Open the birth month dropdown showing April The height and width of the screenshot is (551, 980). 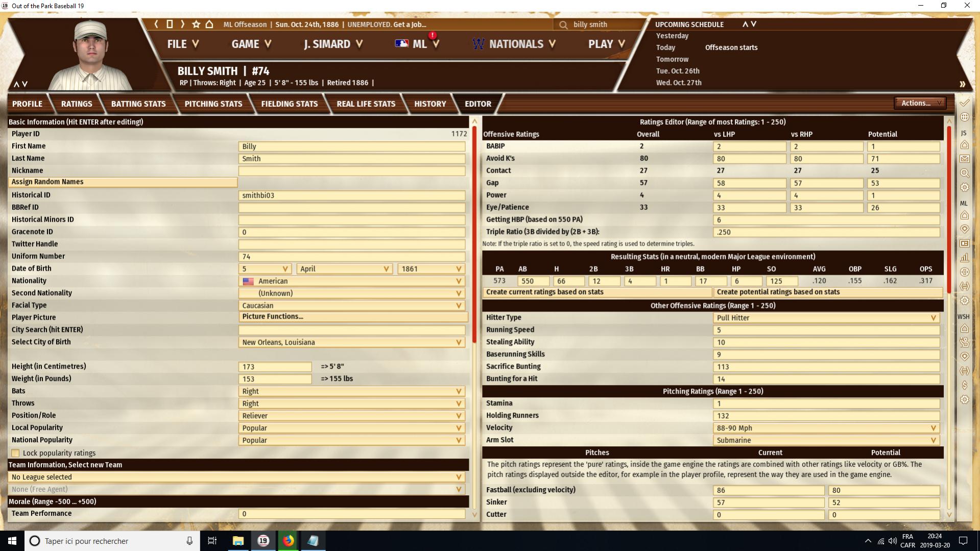click(x=344, y=269)
